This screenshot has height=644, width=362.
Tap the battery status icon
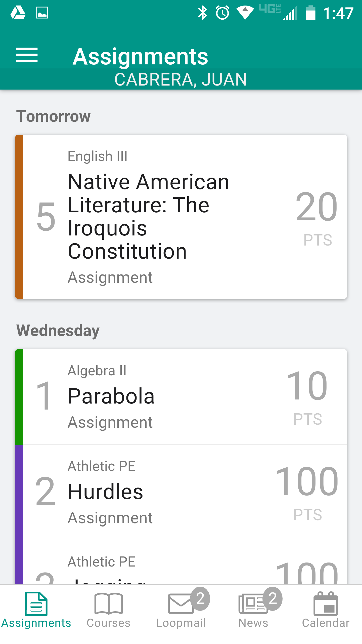[x=310, y=13]
